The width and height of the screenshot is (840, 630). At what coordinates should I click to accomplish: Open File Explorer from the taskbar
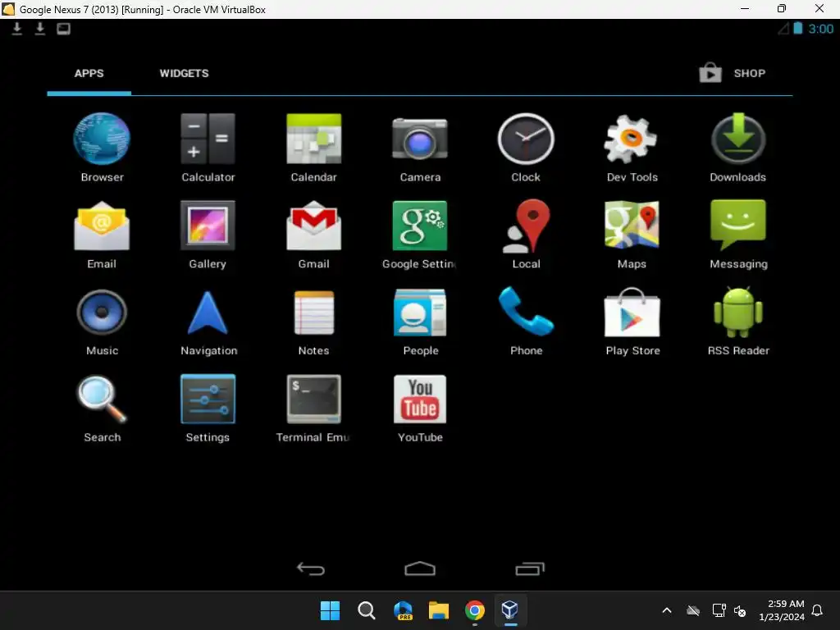pyautogui.click(x=439, y=610)
